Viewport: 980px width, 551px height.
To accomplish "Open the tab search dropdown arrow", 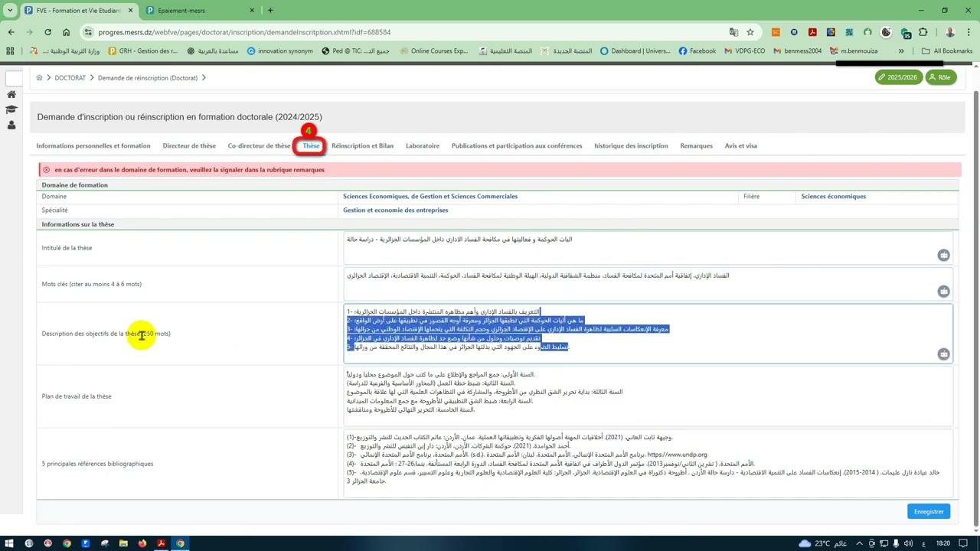I will (10, 11).
